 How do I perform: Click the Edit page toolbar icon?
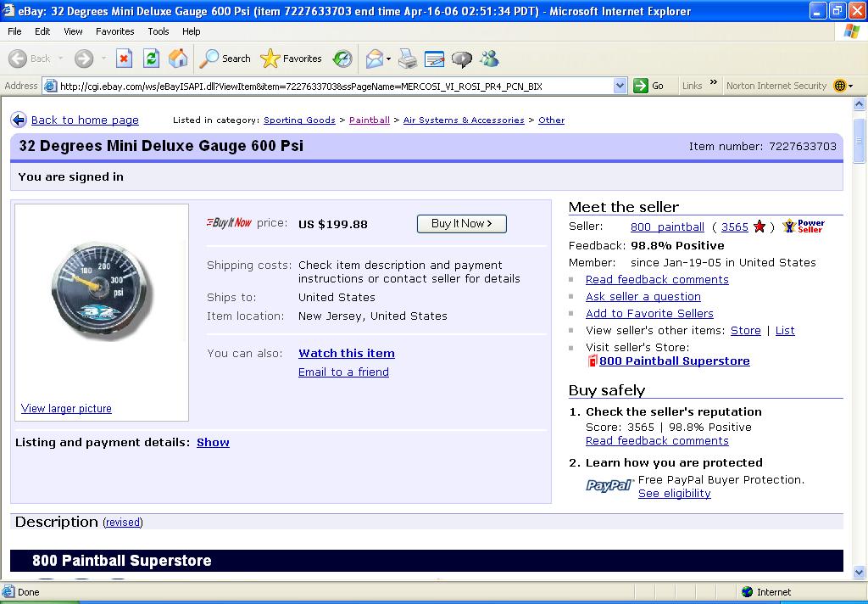coord(434,59)
